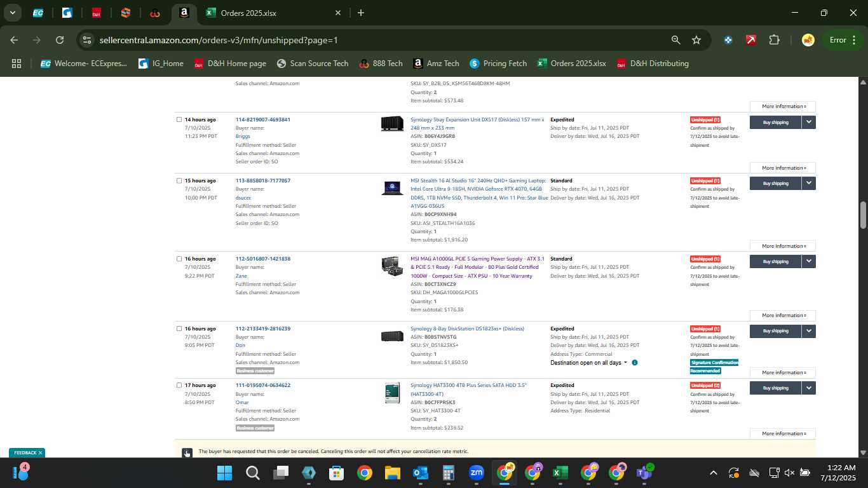
Task: Tick checkbox for order 112-5016807-1421838
Action: click(x=179, y=259)
